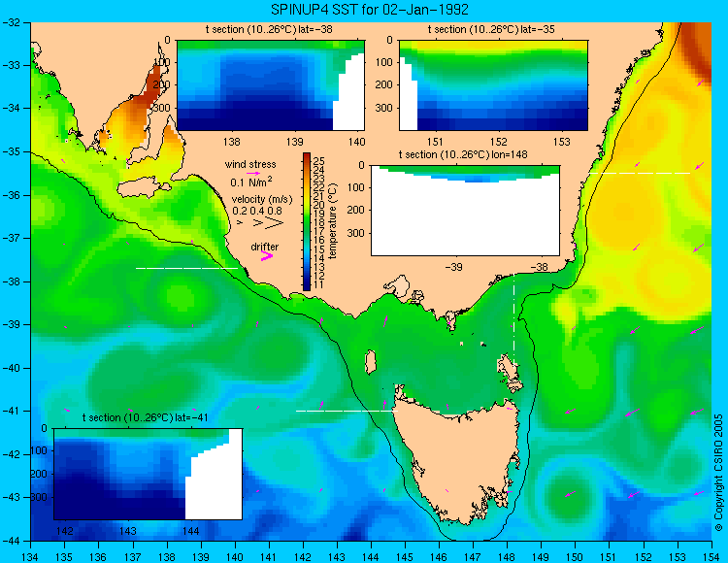
Task: Open the lat=-41 temperature section inset plot
Action: [149, 474]
